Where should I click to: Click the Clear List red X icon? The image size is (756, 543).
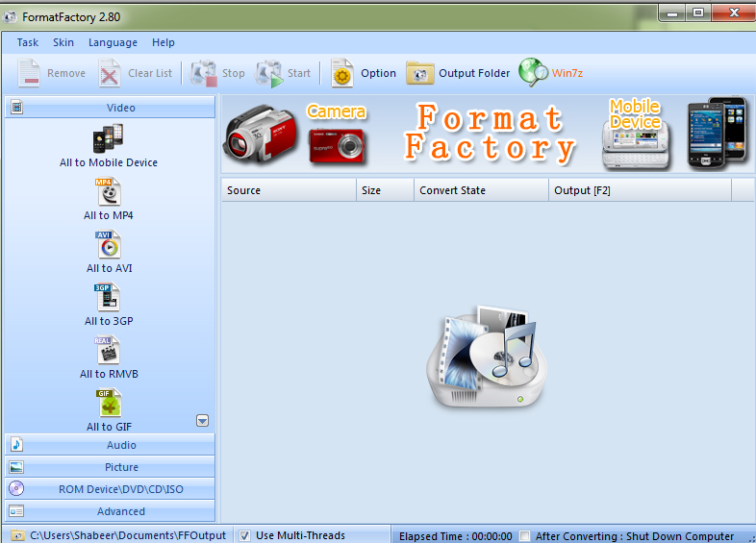[x=110, y=73]
